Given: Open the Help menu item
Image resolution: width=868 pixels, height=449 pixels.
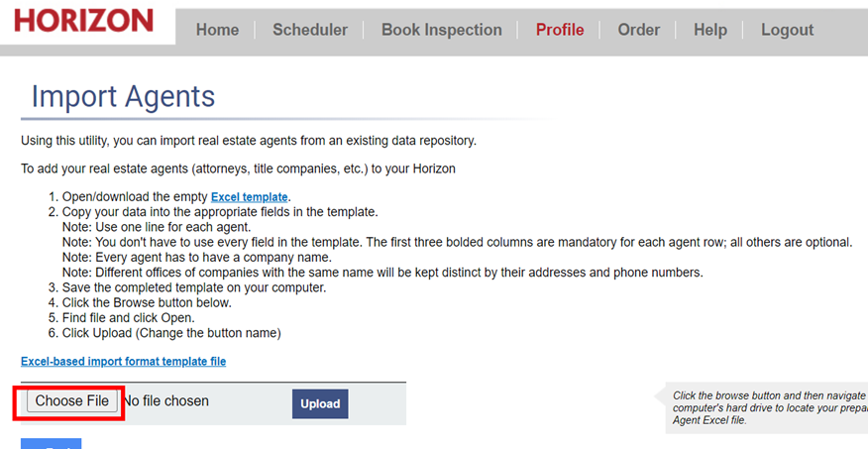Looking at the screenshot, I should point(710,30).
